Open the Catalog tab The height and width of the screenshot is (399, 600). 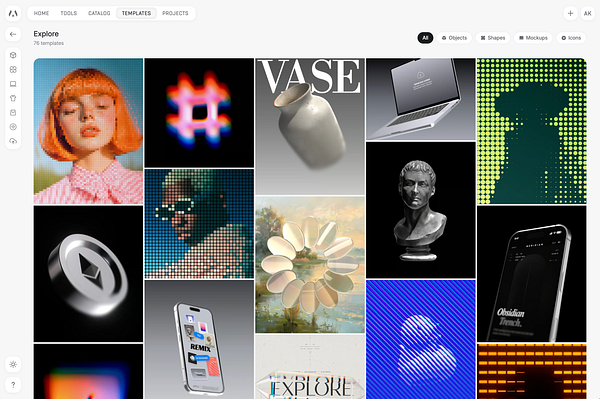(x=99, y=13)
